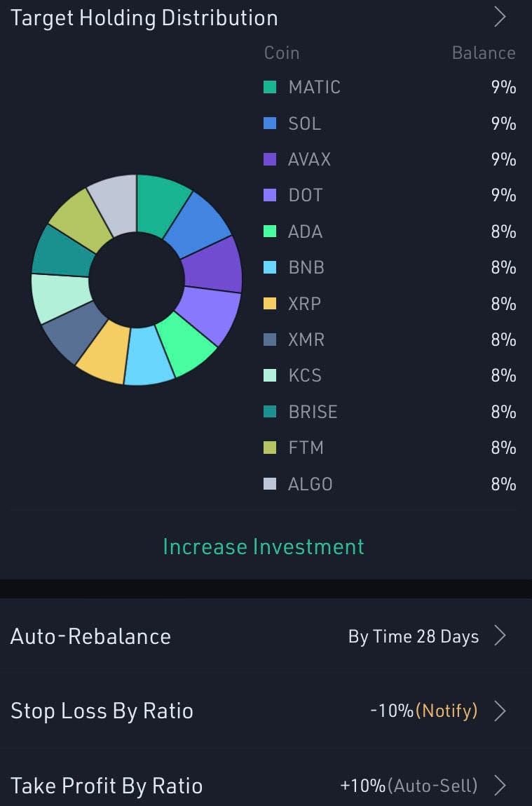Click the XRP yellow legend square
532x806 pixels.
click(x=270, y=304)
